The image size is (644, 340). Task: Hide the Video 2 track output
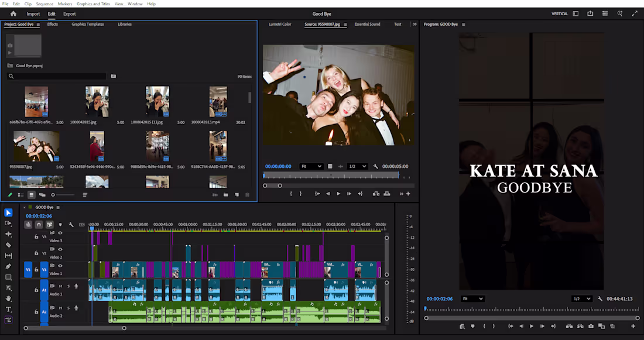point(60,249)
